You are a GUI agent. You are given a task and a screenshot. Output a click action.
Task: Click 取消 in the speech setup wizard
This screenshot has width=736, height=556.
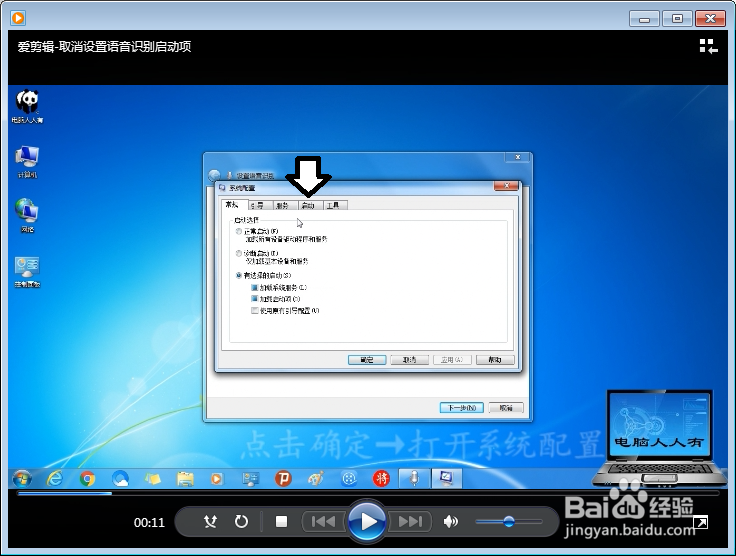click(506, 408)
